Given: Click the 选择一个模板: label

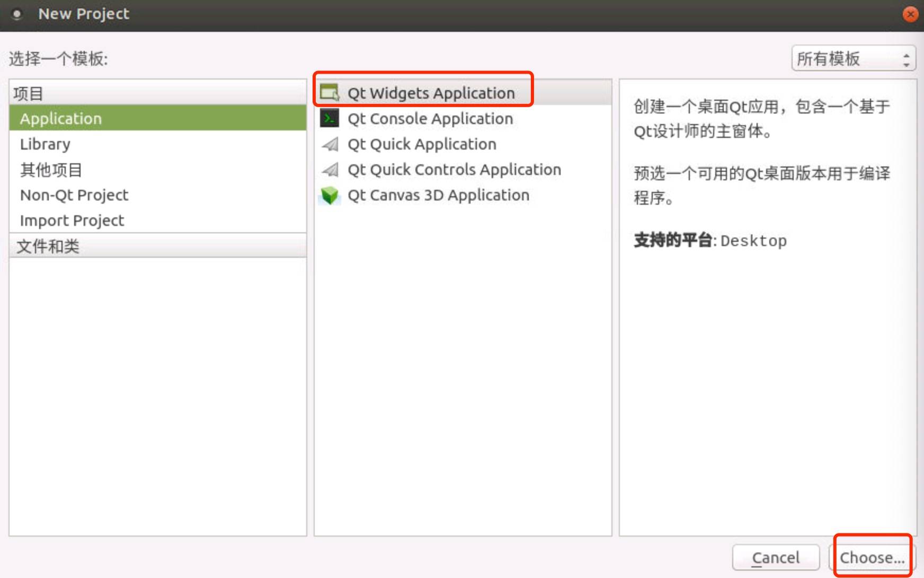Looking at the screenshot, I should coord(58,58).
